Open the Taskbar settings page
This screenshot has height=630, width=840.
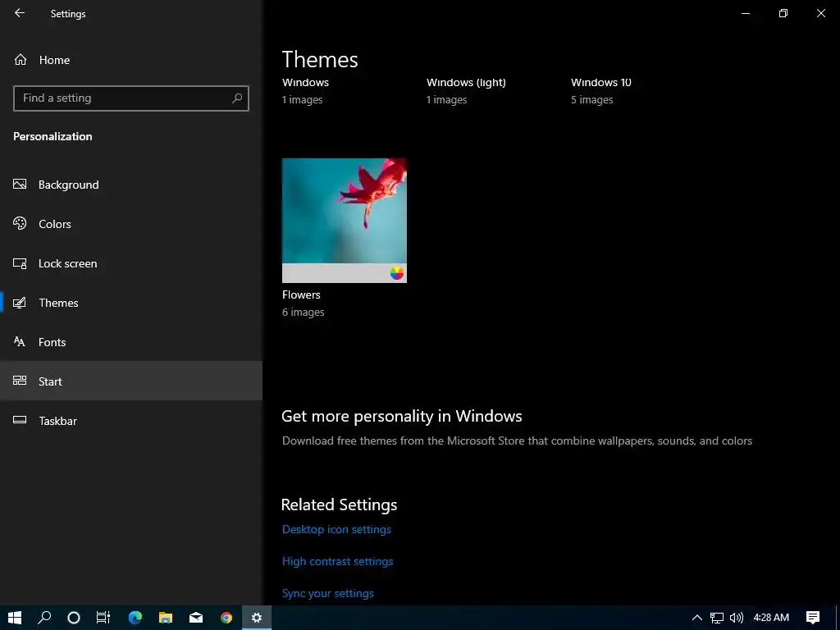click(x=131, y=421)
